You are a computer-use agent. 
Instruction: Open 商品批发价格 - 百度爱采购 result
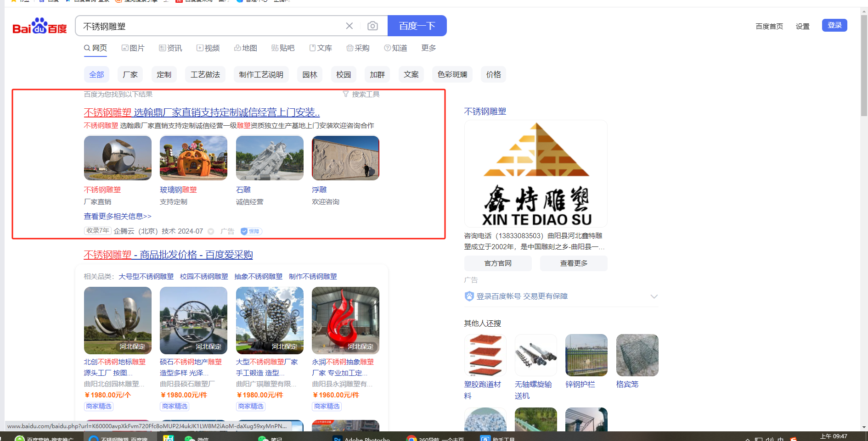point(168,255)
